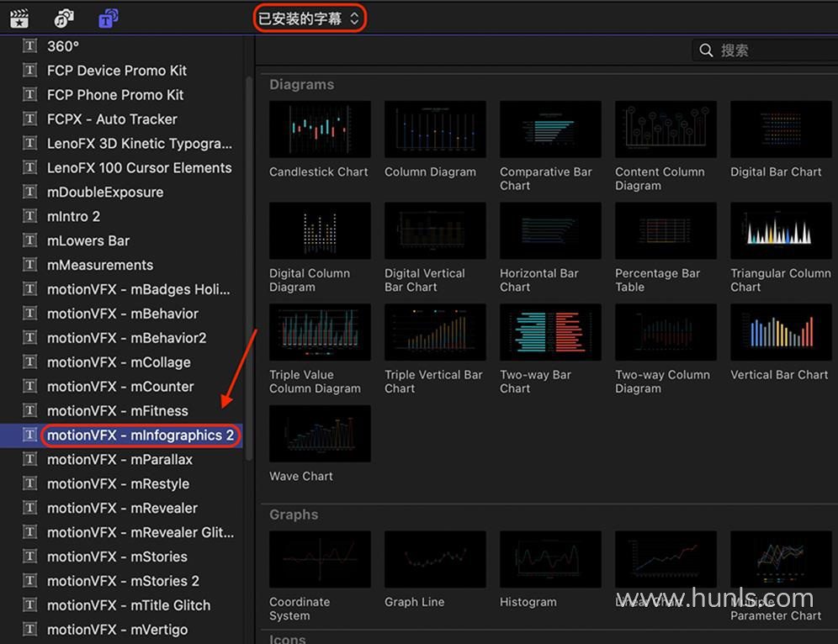838x644 pixels.
Task: Select the Horizontal Bar Chart thumbnail
Action: coord(550,230)
